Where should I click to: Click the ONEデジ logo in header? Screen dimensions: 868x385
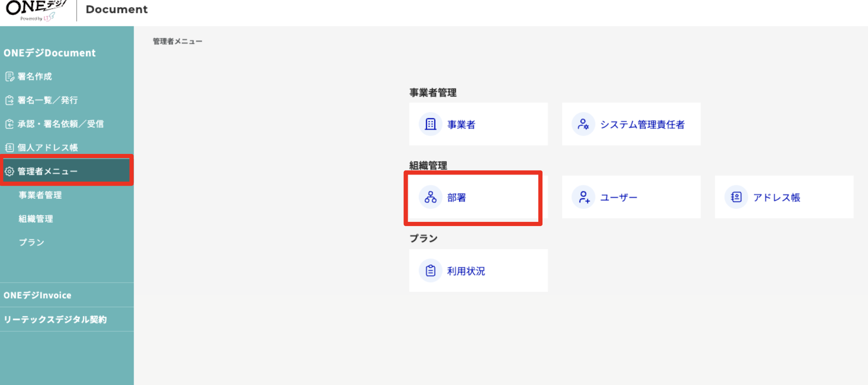pos(37,10)
